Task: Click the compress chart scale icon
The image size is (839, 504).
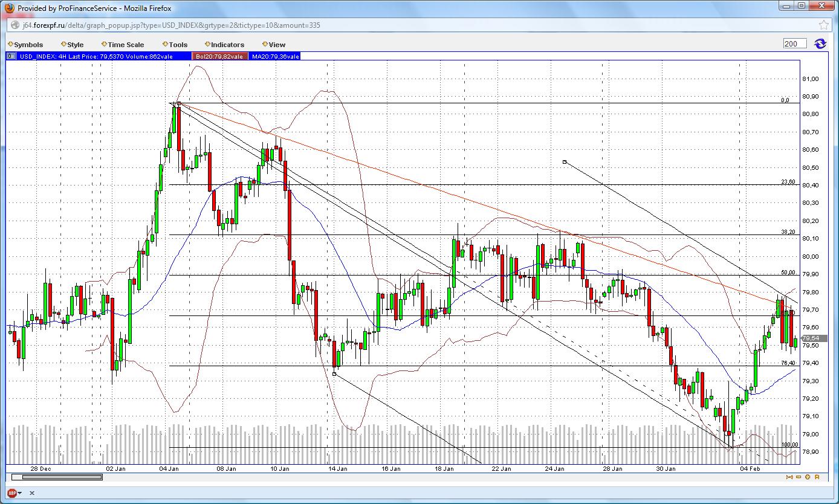Action: [x=789, y=477]
